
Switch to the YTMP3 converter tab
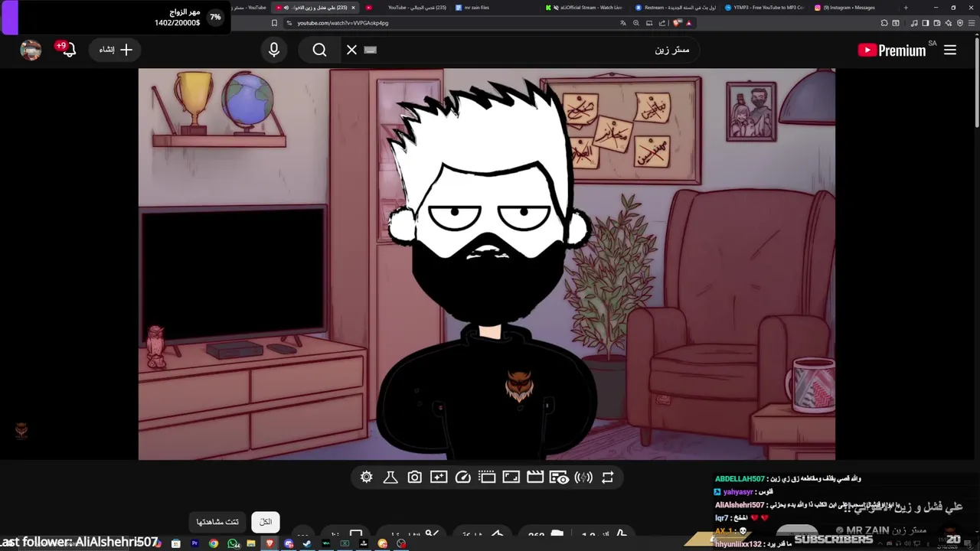766,8
